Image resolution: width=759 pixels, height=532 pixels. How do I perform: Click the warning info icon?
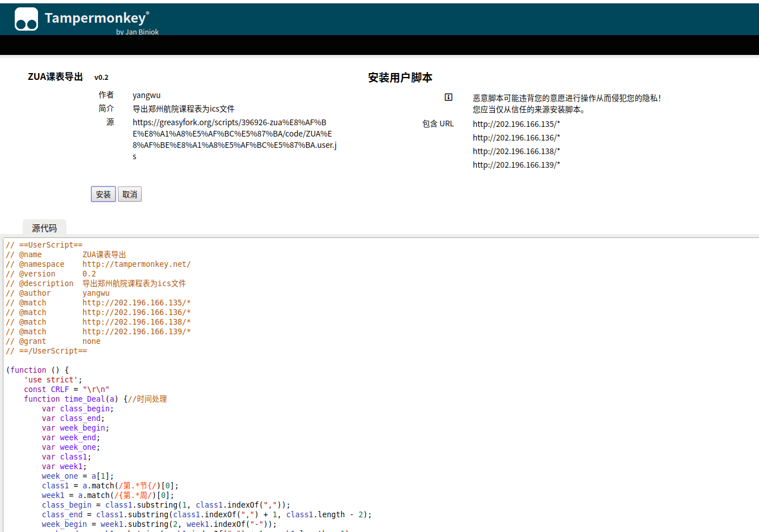click(x=448, y=97)
